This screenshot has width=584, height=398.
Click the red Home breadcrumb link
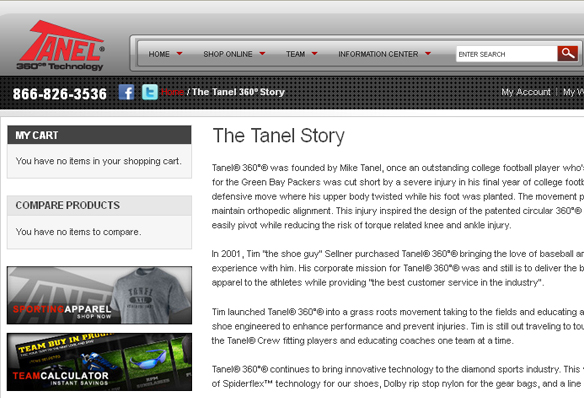pyautogui.click(x=172, y=92)
